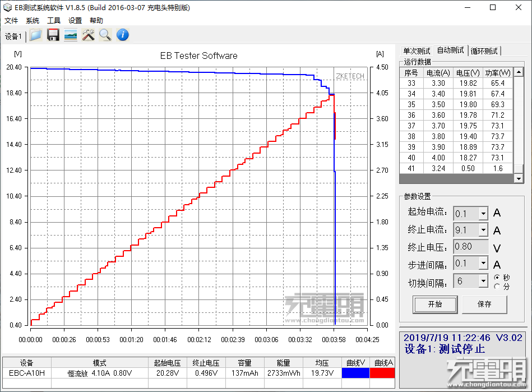
Task: Activate zoom using the magnifier icon
Action: pyautogui.click(x=105, y=35)
